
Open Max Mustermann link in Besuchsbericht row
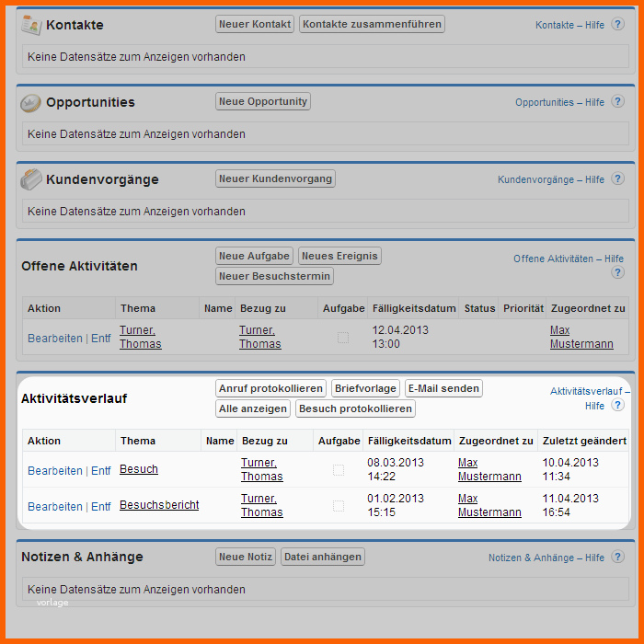(489, 505)
